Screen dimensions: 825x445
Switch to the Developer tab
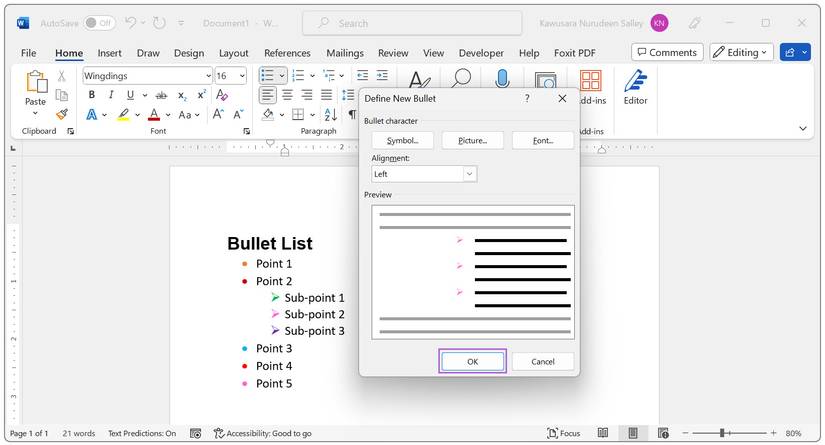point(481,53)
